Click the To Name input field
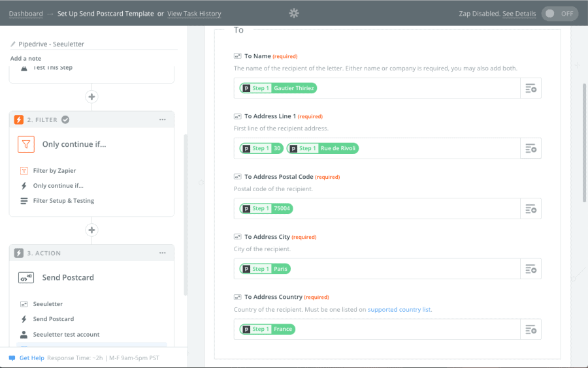 tap(377, 88)
